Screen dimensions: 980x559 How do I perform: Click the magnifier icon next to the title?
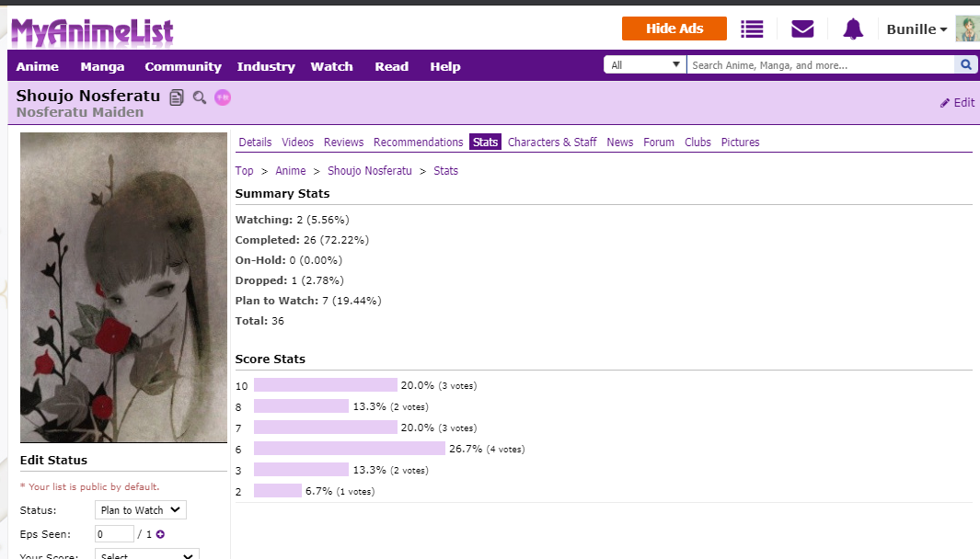tap(200, 97)
